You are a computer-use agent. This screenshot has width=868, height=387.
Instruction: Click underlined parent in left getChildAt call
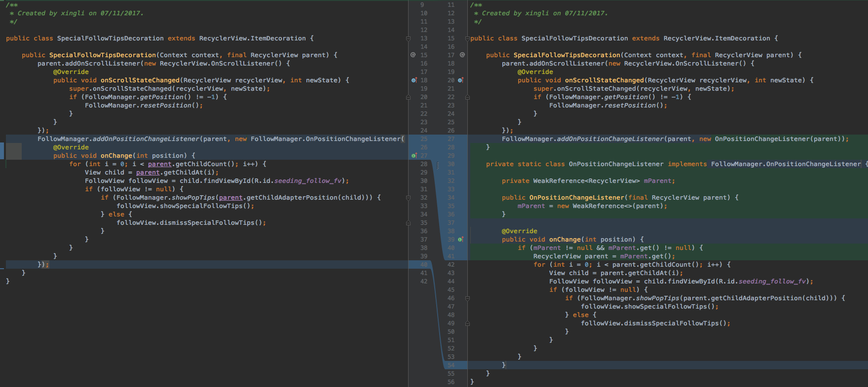[148, 172]
